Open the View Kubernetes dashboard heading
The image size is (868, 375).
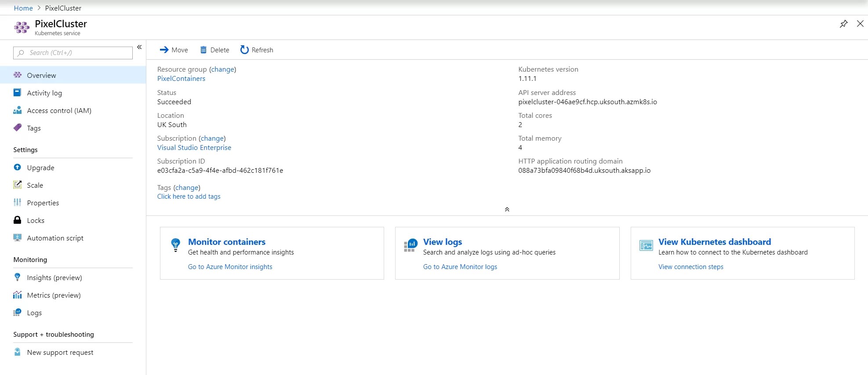[715, 242]
